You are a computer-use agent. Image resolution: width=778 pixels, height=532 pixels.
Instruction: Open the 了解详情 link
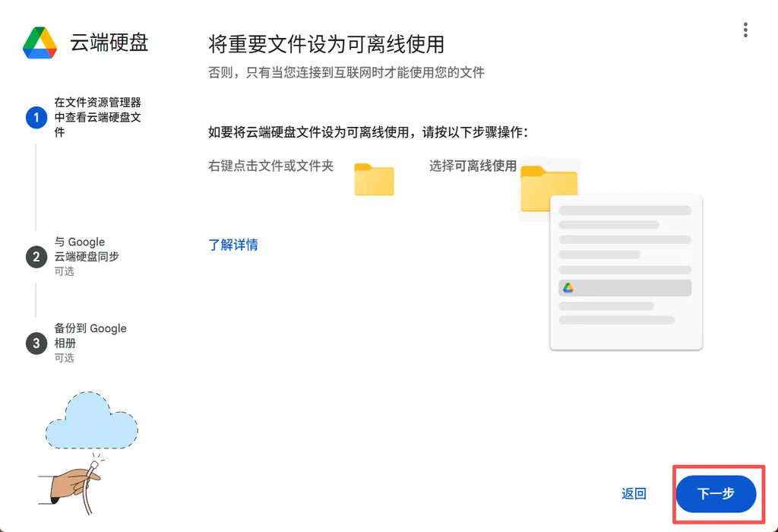tap(233, 245)
